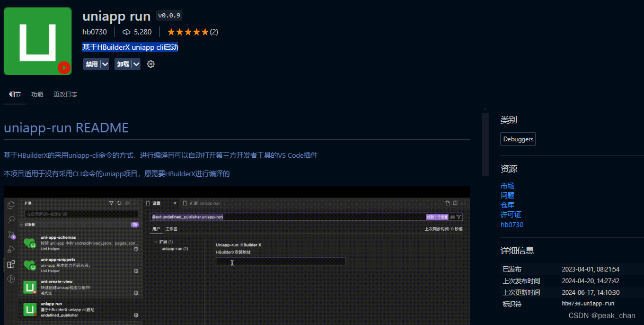The height and width of the screenshot is (325, 644).
Task: Click the Debuggers category button
Action: [517, 139]
